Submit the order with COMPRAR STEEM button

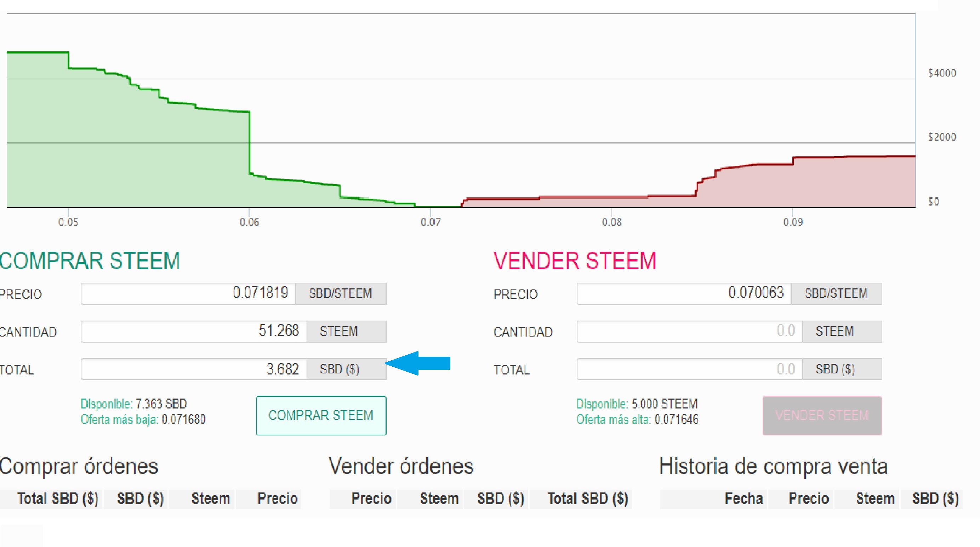[x=321, y=415]
